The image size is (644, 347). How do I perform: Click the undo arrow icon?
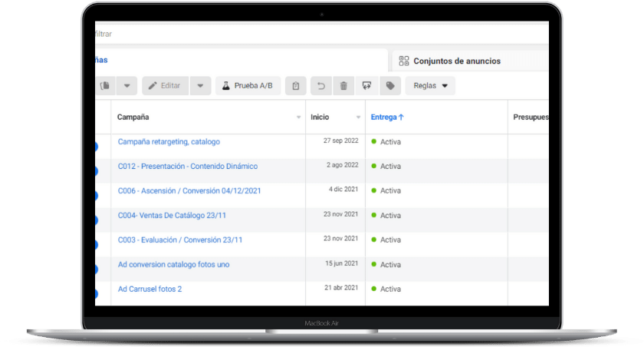point(320,86)
